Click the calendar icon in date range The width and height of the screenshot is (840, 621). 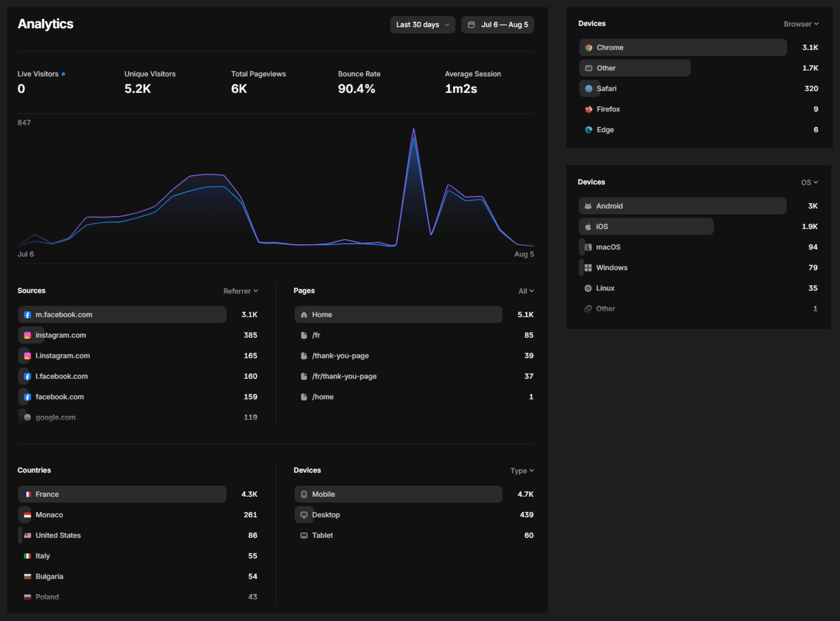[471, 25]
